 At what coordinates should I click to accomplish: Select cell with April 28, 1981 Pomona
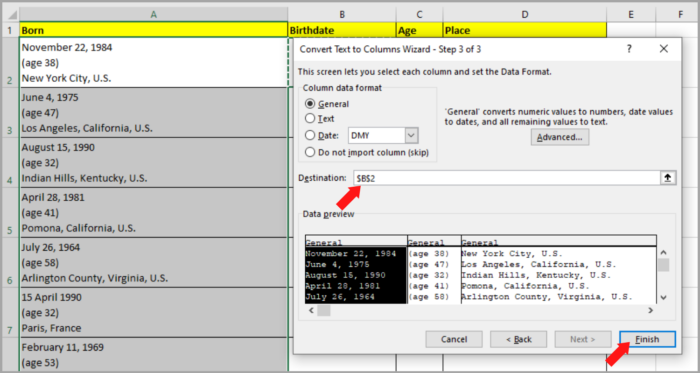point(153,212)
